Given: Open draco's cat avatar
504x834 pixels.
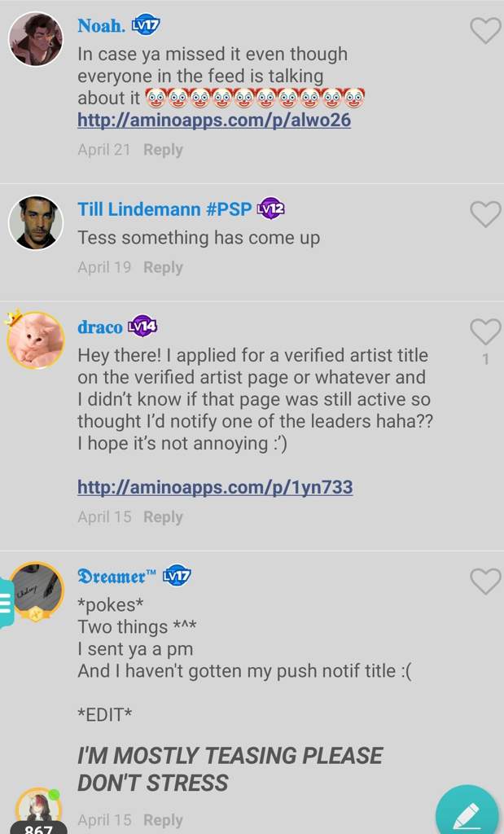Looking at the screenshot, I should point(36,340).
